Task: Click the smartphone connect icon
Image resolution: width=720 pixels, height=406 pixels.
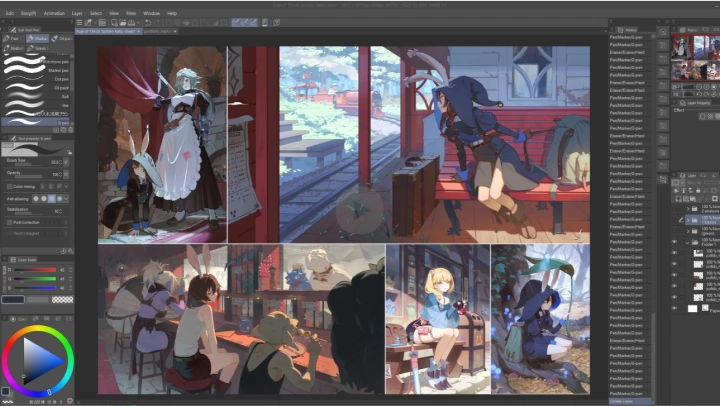Action: point(265,23)
